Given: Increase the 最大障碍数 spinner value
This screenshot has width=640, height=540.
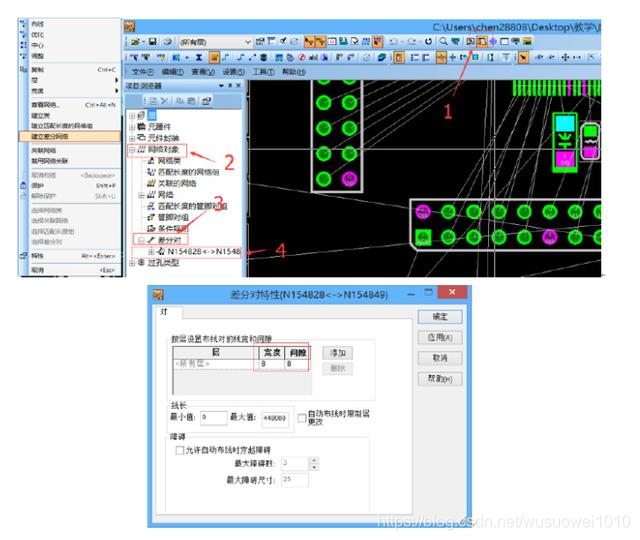Looking at the screenshot, I should coord(314,460).
